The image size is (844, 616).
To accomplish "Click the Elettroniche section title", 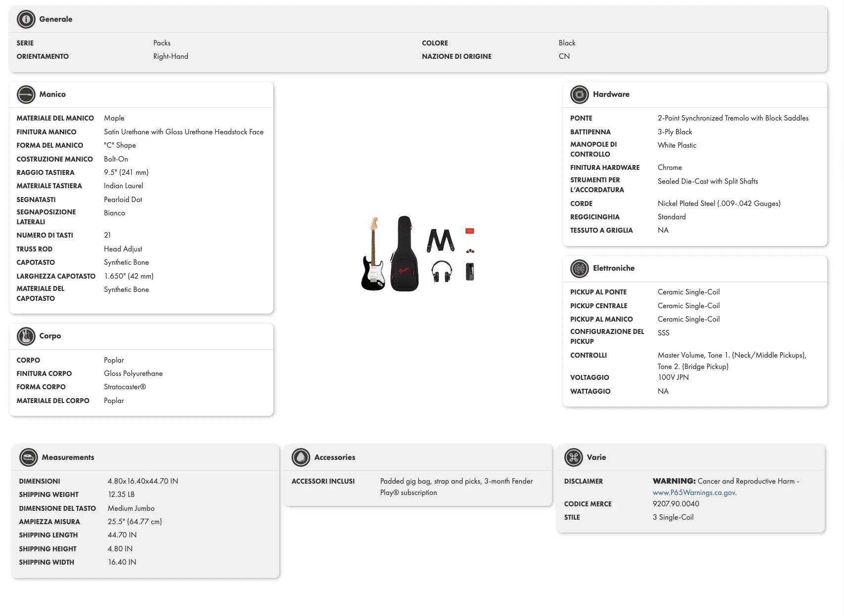I will tap(613, 268).
